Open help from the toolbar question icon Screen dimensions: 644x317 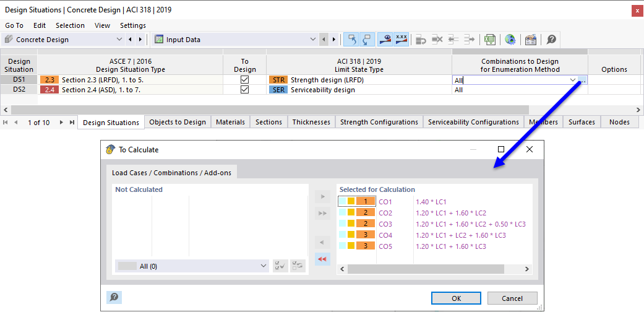[551, 40]
